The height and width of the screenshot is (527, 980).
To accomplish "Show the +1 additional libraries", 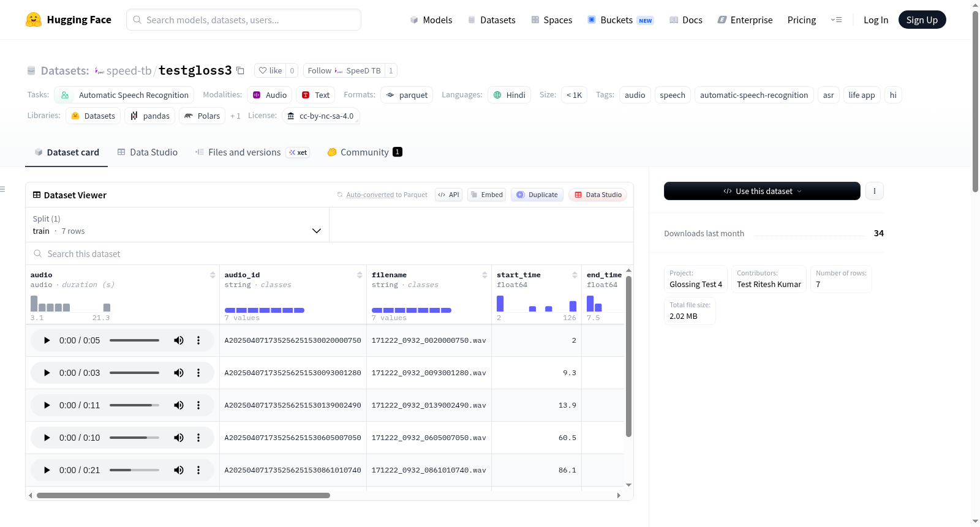I will (235, 116).
